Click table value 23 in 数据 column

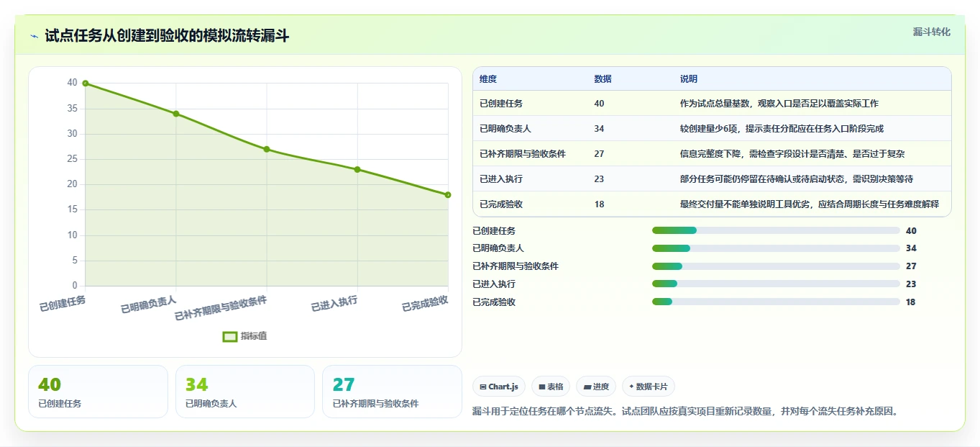click(600, 179)
